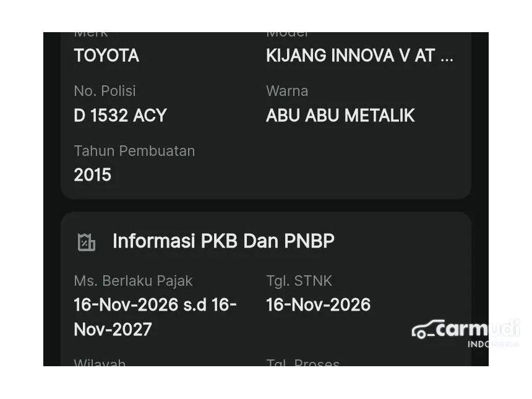Viewport: 532px width, 399px height.
Task: Click the ABU ABU METALIK color value
Action: coord(340,116)
